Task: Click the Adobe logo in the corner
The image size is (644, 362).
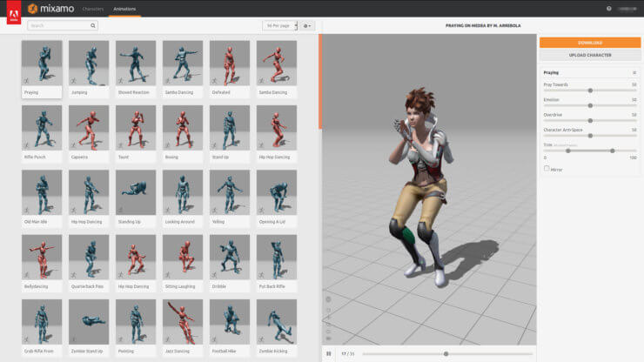Action: pyautogui.click(x=14, y=12)
